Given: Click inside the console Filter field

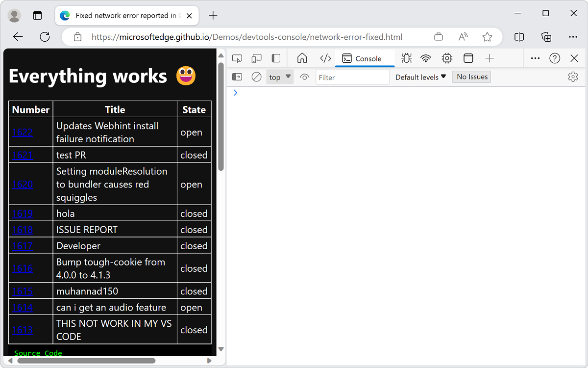Looking at the screenshot, I should tap(352, 77).
